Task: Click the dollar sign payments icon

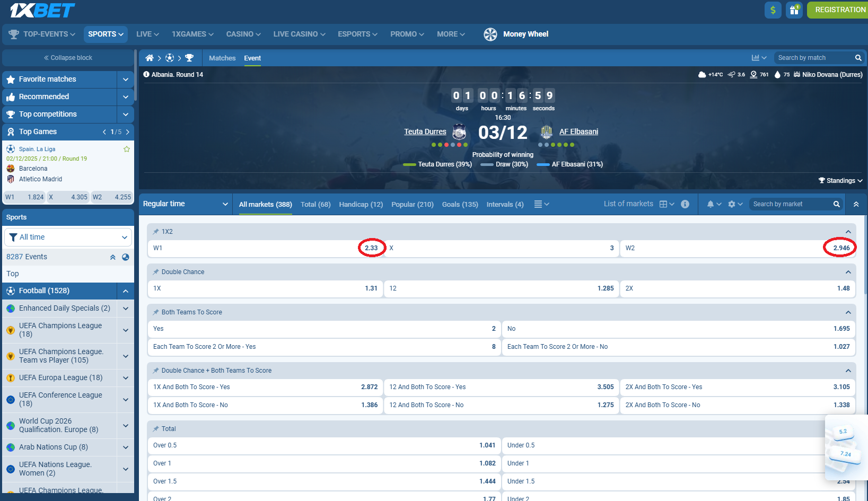Action: click(773, 10)
